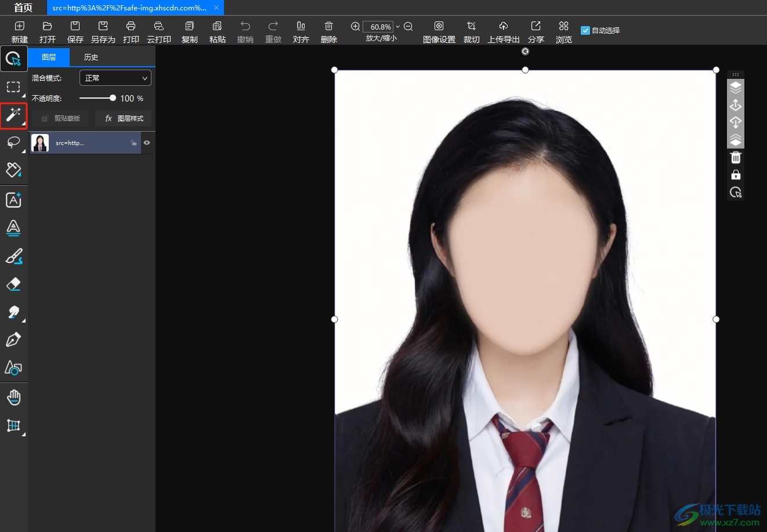The image size is (767, 532).
Task: Click the 剪贴蒙版 clipping mask button
Action: click(60, 118)
